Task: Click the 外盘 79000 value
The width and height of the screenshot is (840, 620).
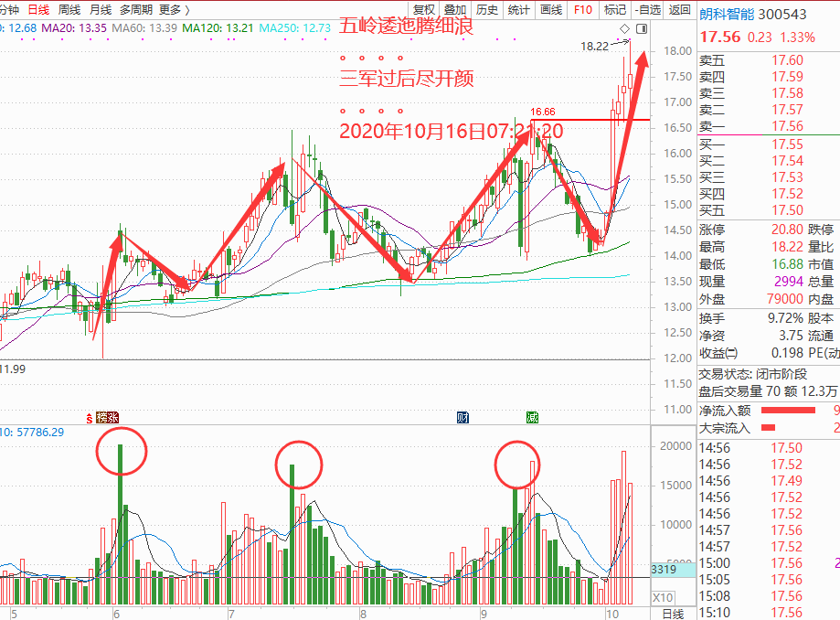Action: point(785,298)
